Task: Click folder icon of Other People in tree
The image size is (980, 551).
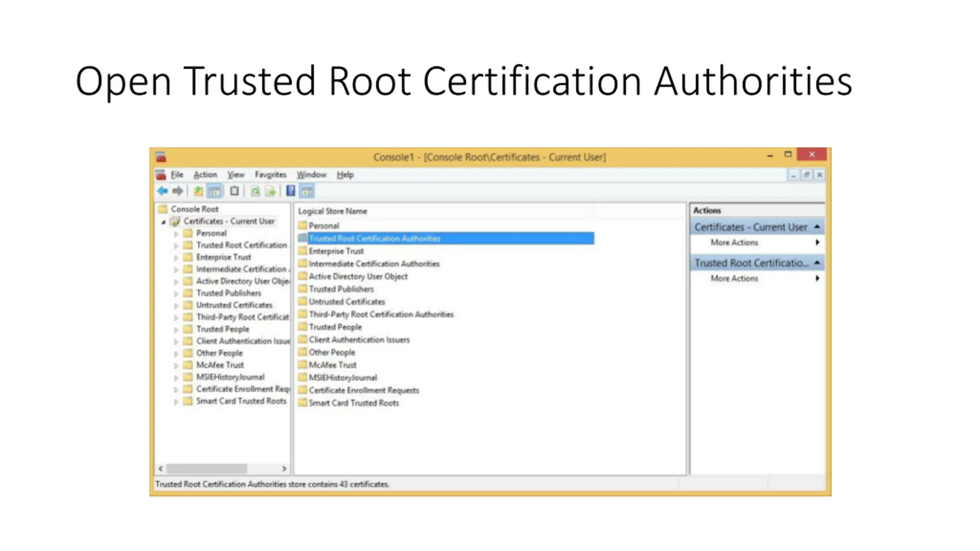Action: coord(188,353)
